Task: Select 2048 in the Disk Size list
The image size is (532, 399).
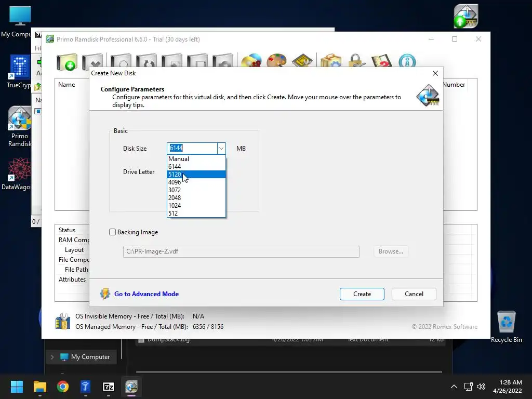Action: coord(196,198)
